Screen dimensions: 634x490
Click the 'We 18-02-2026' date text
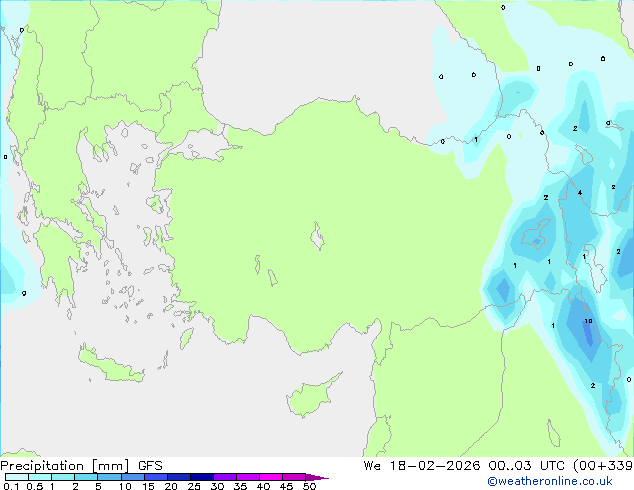point(422,466)
